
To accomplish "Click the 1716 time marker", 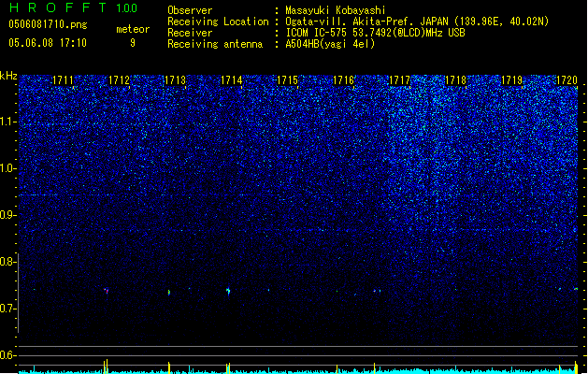I will (x=343, y=80).
